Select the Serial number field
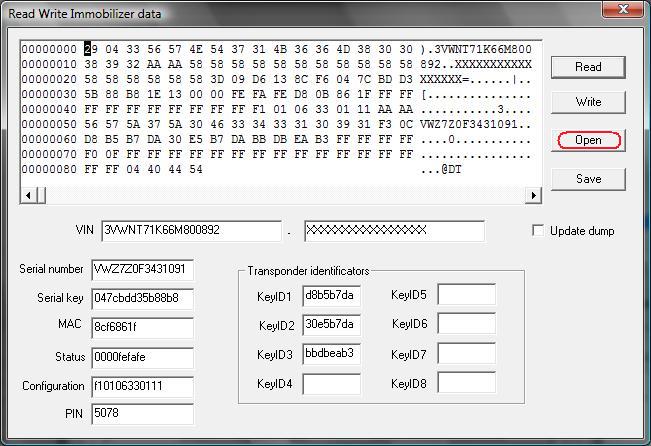651x446 pixels. point(142,270)
